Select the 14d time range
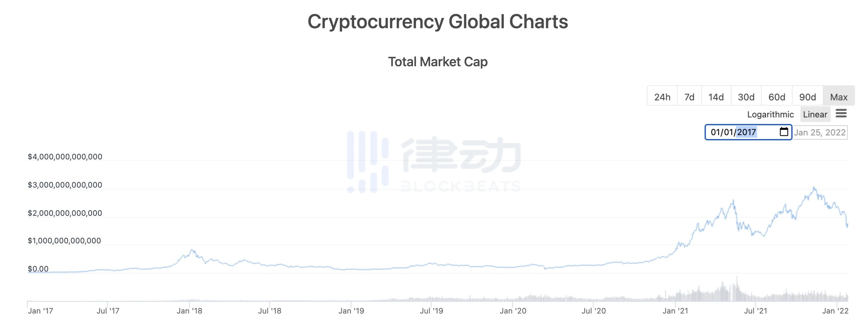The image size is (868, 324). click(716, 97)
